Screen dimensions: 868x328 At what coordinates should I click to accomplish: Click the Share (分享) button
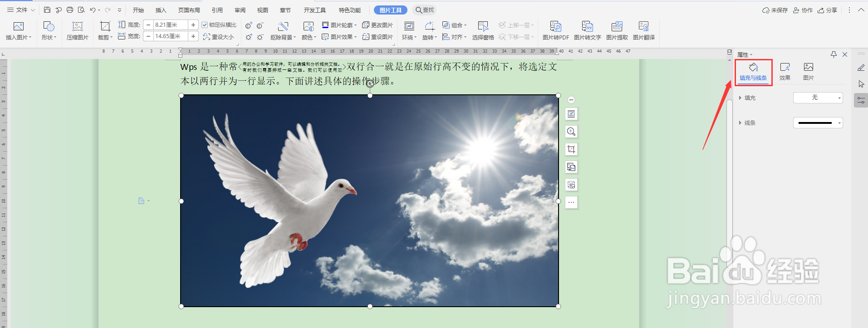click(827, 10)
